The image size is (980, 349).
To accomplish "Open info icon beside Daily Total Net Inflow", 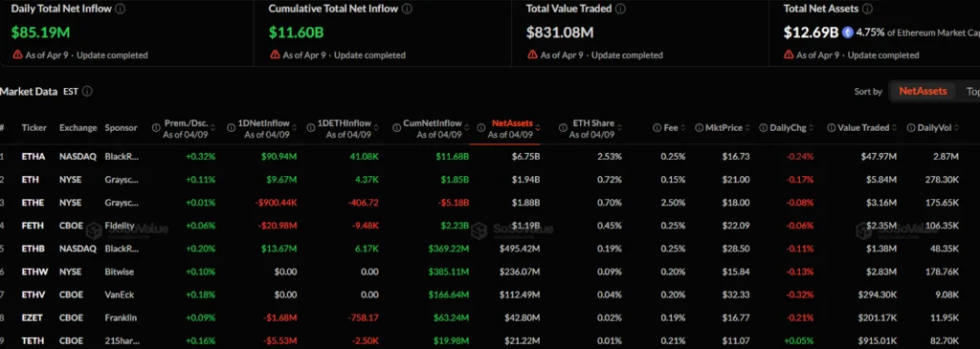I will [x=120, y=10].
